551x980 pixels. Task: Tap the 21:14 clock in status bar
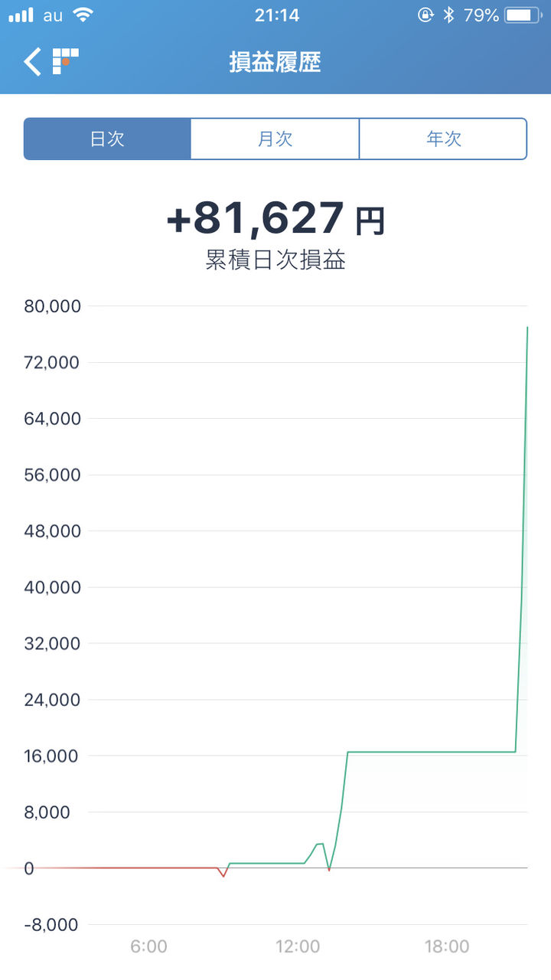coord(275,15)
